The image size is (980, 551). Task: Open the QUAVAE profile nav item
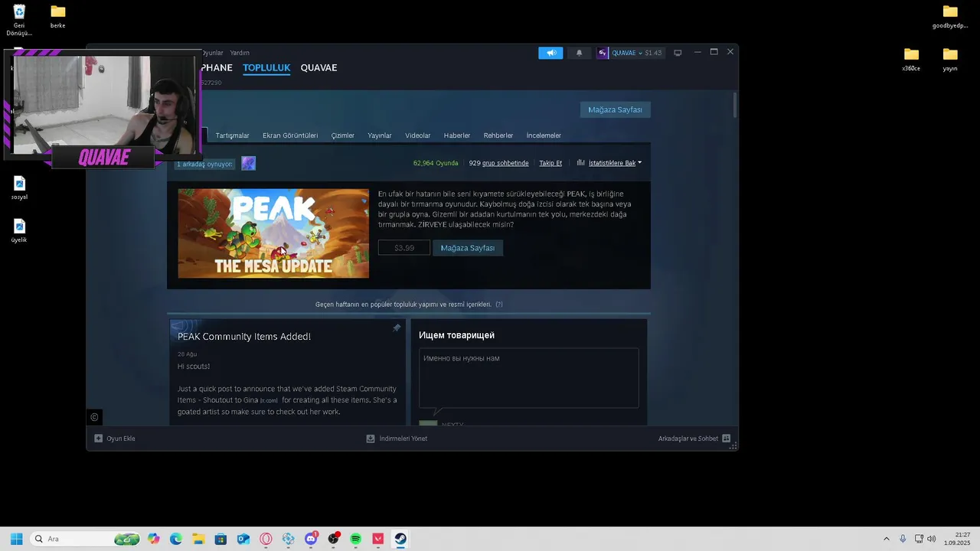(318, 67)
